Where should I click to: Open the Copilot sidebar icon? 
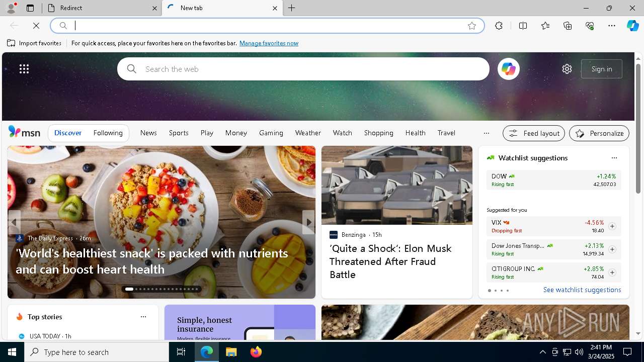tap(632, 26)
